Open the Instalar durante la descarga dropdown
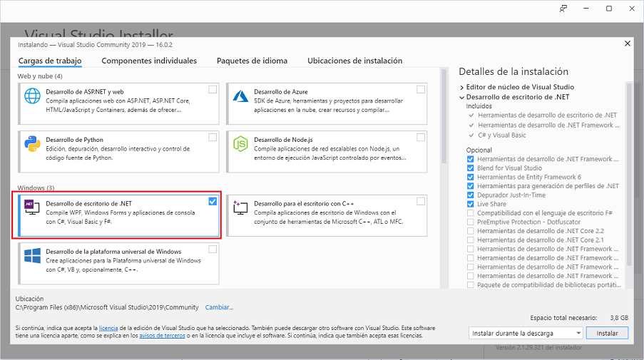Screen dimensions: 644x360 point(526,333)
